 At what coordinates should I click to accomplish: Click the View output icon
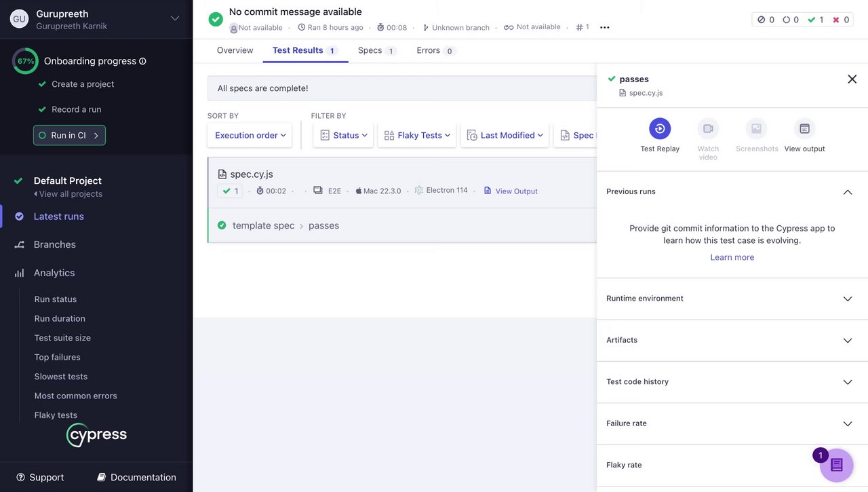coord(804,129)
